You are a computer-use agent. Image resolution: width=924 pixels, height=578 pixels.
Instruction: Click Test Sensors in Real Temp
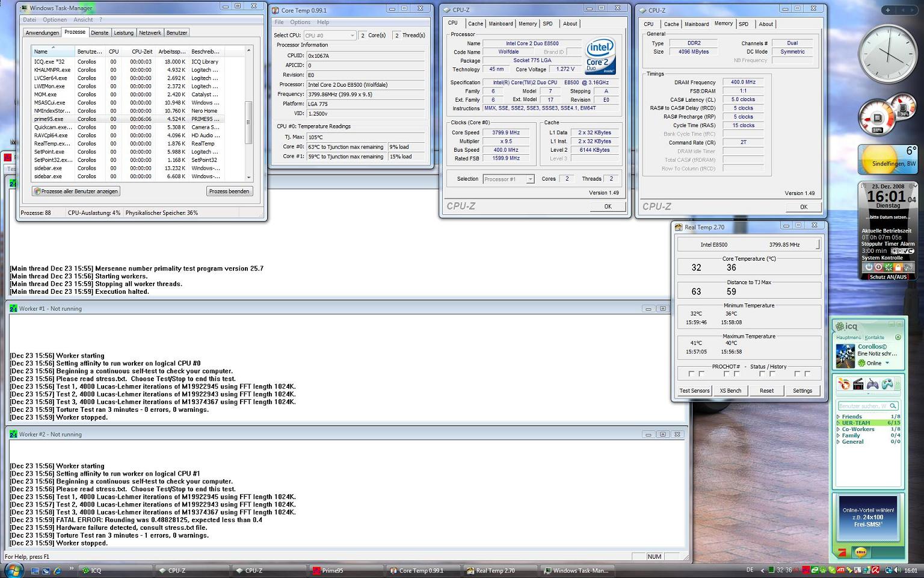[x=694, y=391]
